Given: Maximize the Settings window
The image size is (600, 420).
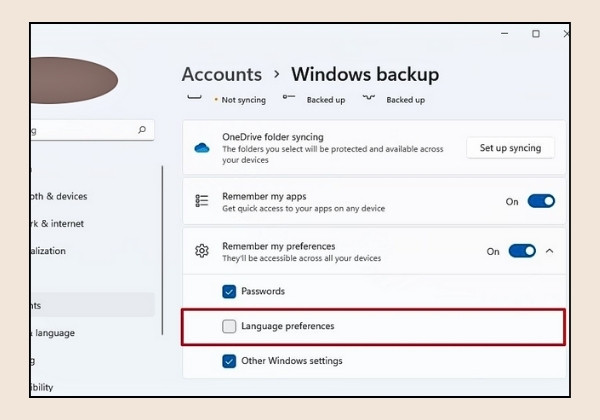Looking at the screenshot, I should pyautogui.click(x=536, y=34).
